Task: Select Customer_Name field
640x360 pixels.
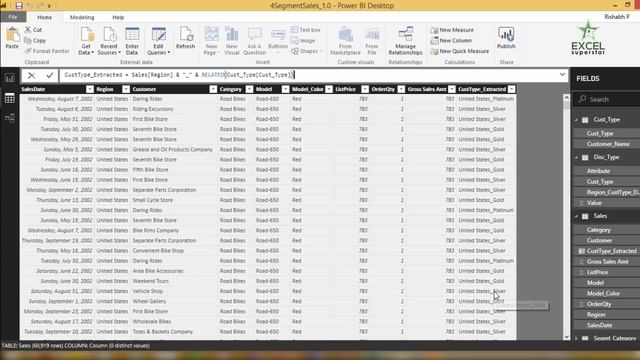Action: [x=608, y=144]
